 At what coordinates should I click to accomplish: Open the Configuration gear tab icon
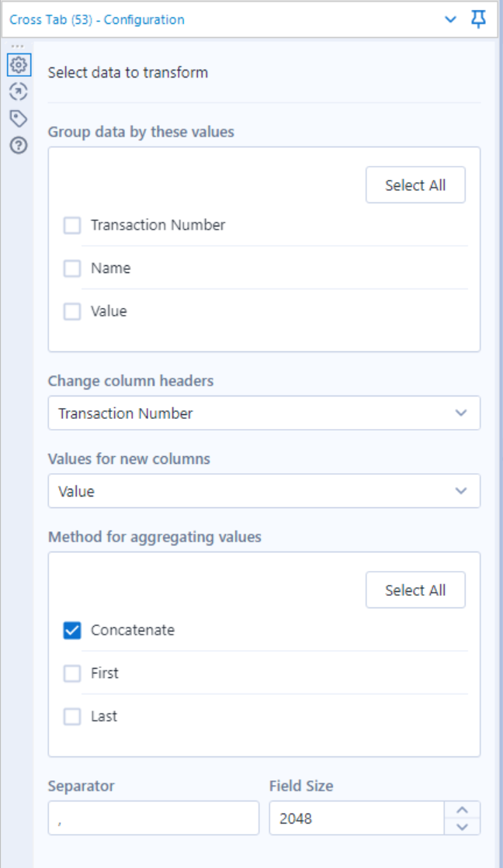click(19, 64)
